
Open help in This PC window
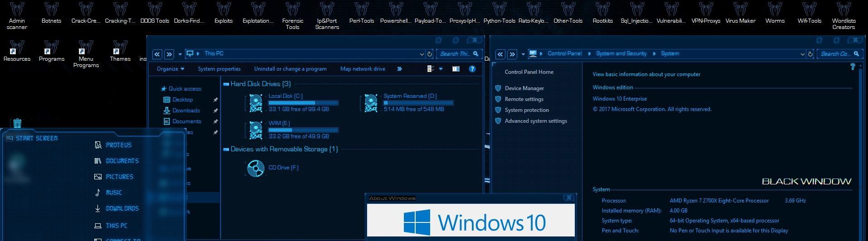coord(472,69)
